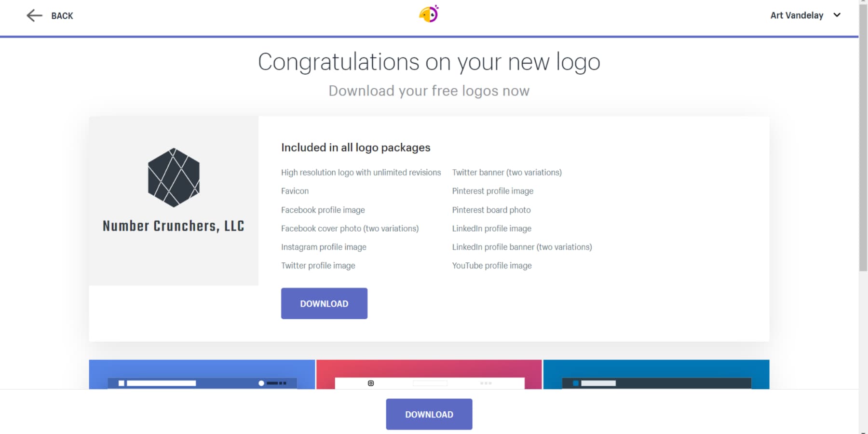The width and height of the screenshot is (868, 434).
Task: Click the BACK link in the top-left
Action: click(61, 15)
